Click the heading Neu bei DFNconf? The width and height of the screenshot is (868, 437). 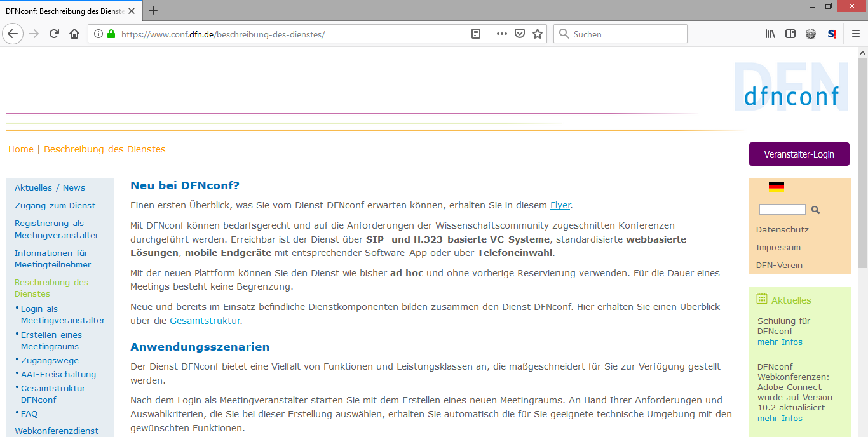[x=185, y=185]
